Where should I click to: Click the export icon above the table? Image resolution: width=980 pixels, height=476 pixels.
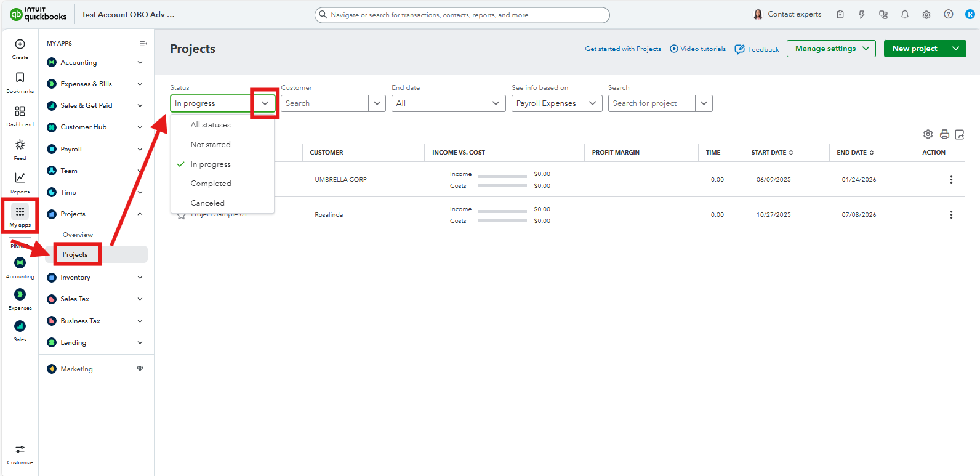pyautogui.click(x=959, y=134)
